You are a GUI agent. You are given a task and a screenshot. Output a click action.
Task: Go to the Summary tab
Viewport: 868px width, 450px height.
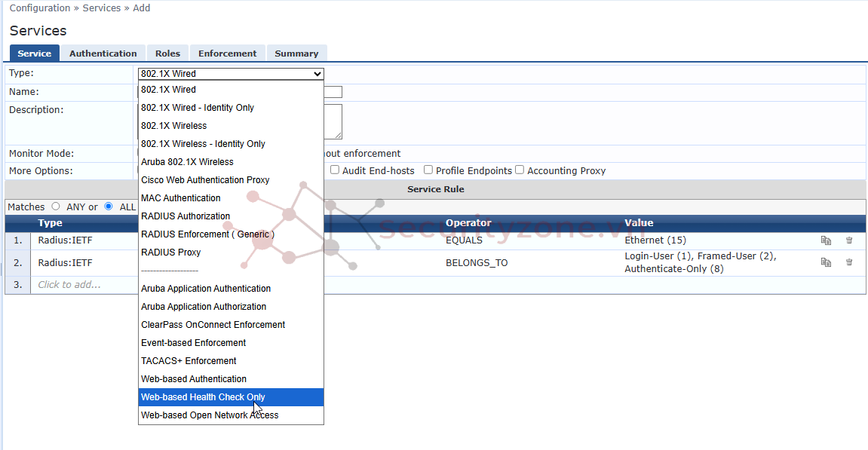pyautogui.click(x=296, y=54)
